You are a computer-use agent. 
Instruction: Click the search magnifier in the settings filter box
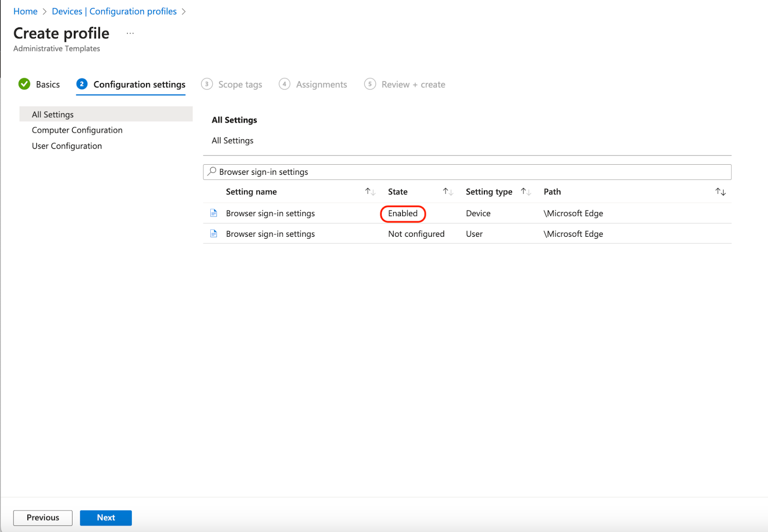click(x=212, y=171)
